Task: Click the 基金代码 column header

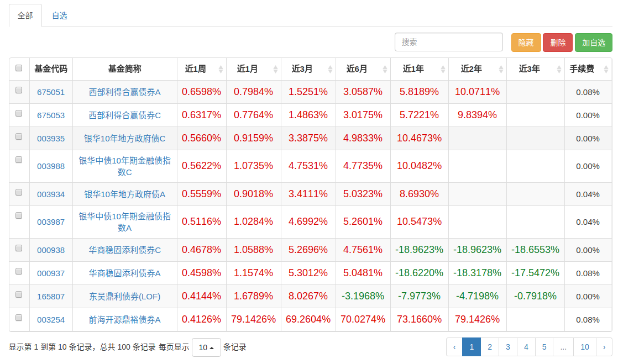Action: pos(51,69)
